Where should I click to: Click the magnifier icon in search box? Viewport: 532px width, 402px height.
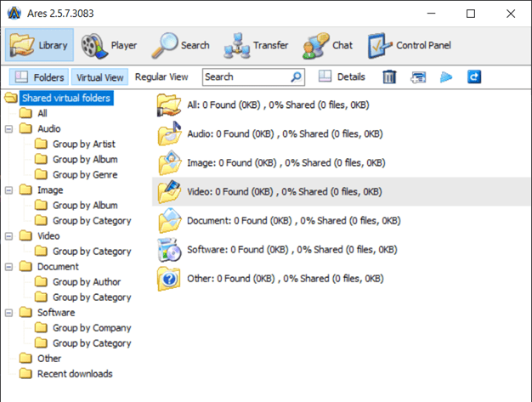pos(297,77)
